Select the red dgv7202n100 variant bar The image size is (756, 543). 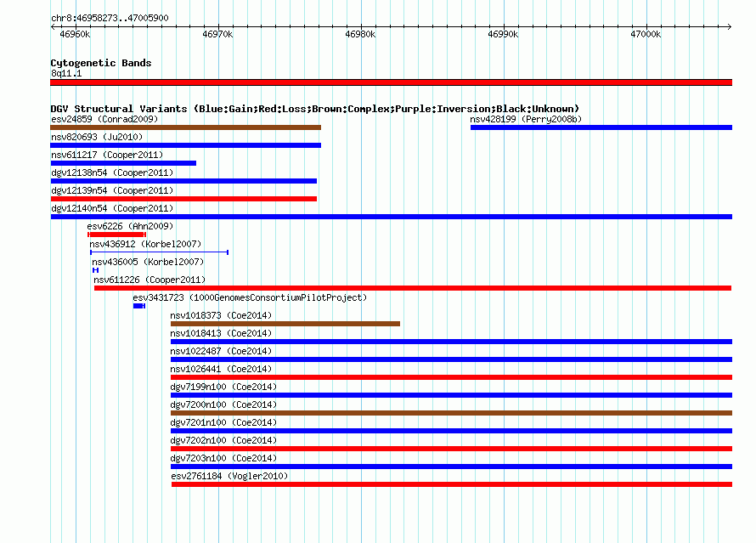[x=451, y=449]
